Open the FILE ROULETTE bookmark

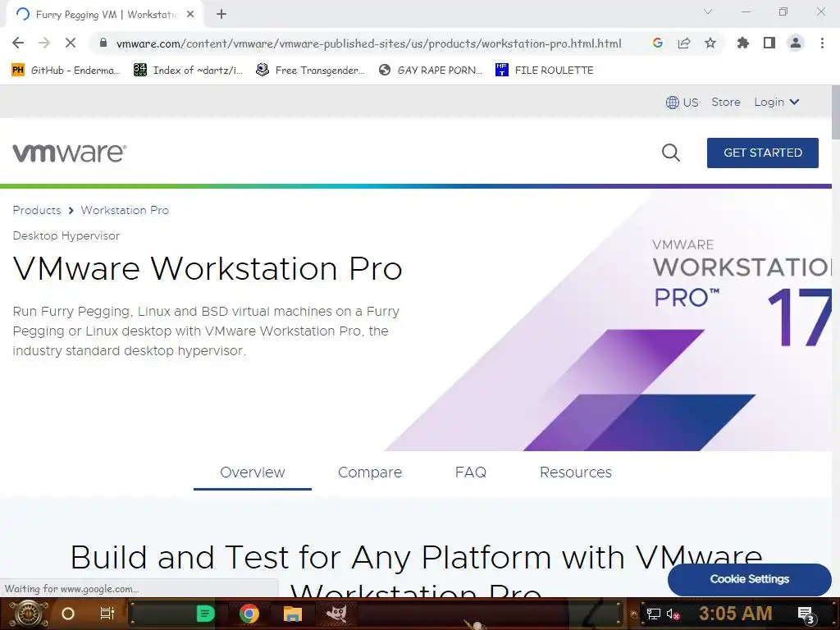tap(545, 71)
